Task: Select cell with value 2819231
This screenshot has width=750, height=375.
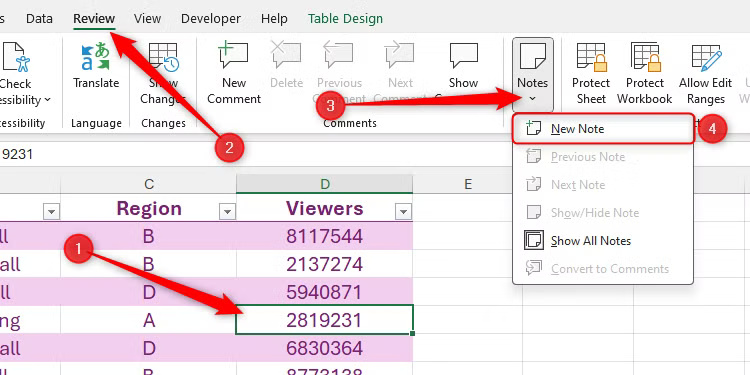Action: 325,320
